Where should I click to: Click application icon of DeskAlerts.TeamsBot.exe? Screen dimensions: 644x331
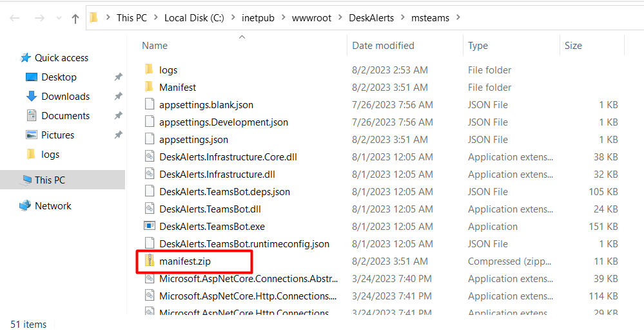(149, 227)
